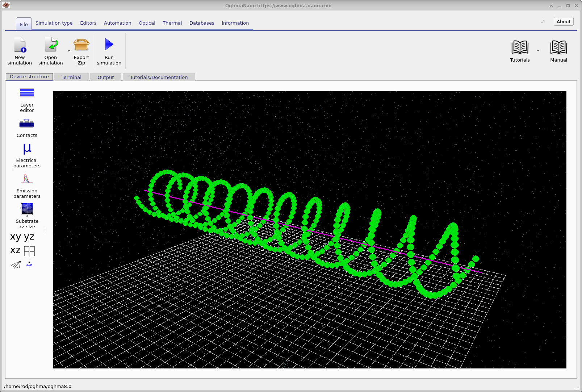Switch to the yz view
Image resolution: width=582 pixels, height=392 pixels.
pyautogui.click(x=29, y=237)
